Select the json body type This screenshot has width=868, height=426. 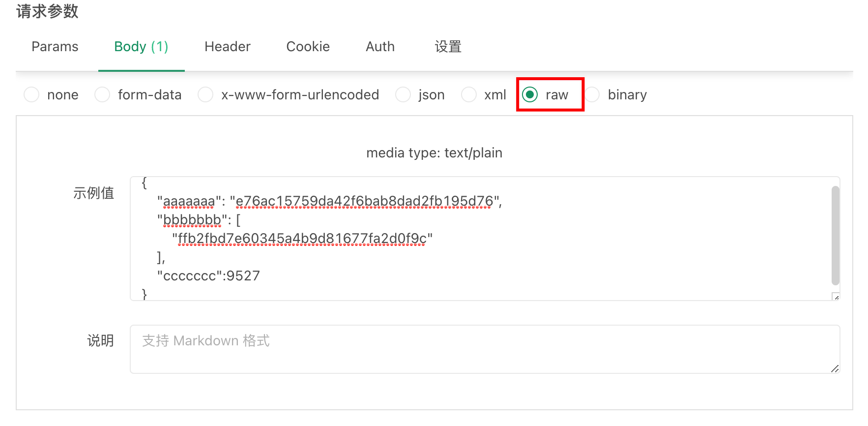point(403,94)
